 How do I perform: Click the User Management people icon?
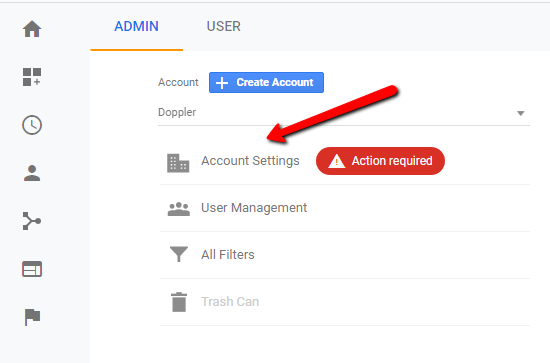[x=179, y=209]
